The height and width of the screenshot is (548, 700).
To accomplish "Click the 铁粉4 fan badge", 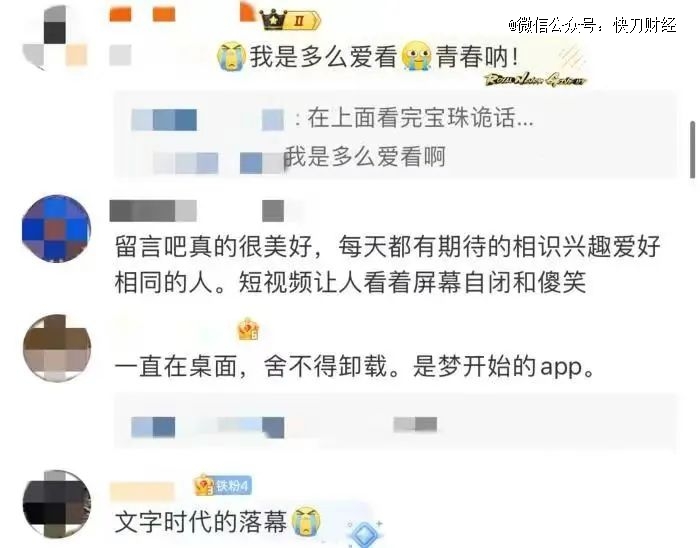I will (x=223, y=485).
